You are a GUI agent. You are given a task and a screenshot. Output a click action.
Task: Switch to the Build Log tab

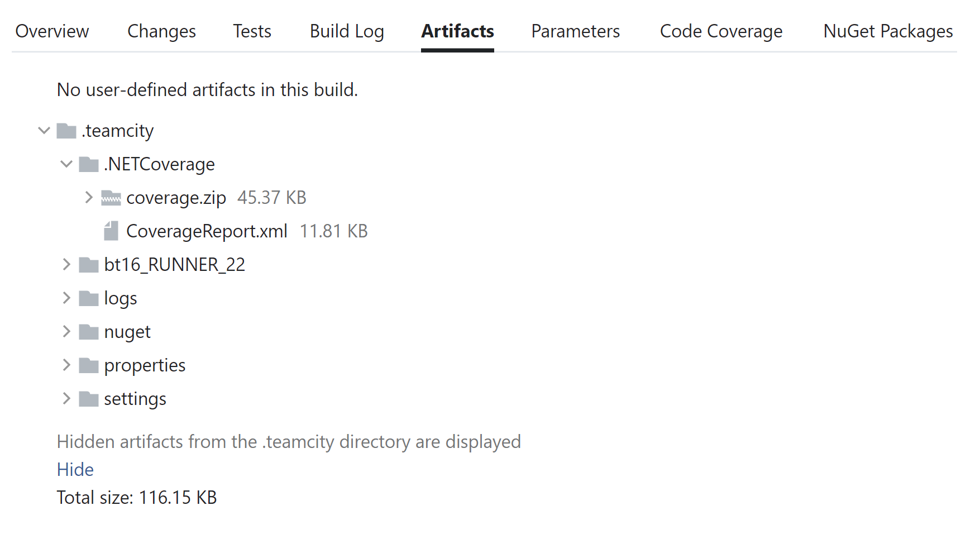346,32
